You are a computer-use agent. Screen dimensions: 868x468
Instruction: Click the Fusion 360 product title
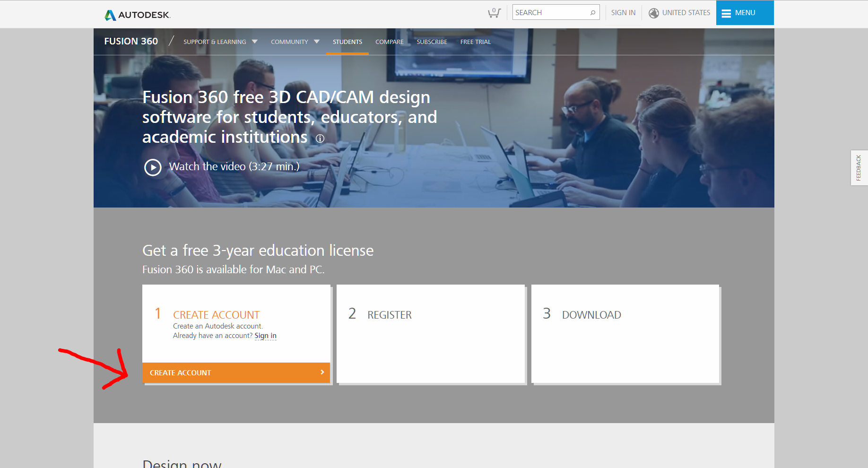click(x=131, y=41)
